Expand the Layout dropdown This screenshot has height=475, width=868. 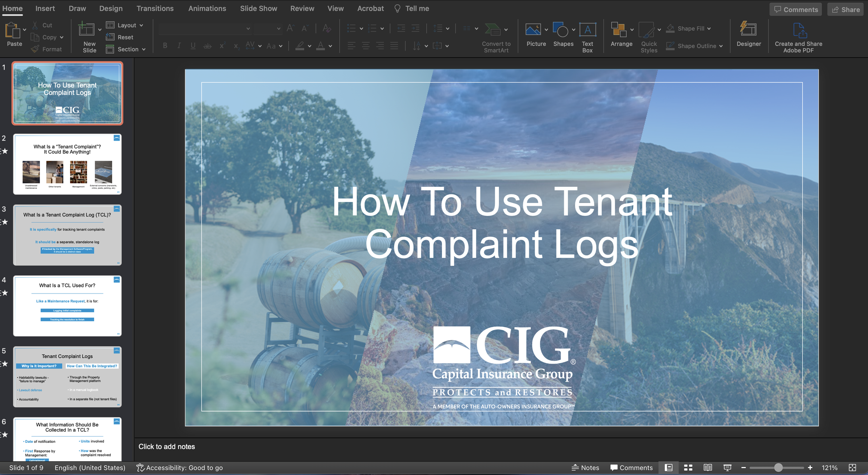tap(141, 25)
